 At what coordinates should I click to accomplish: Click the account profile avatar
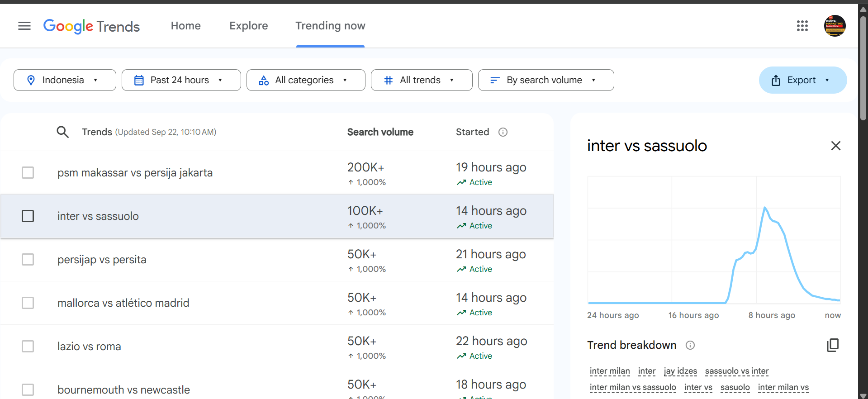point(835,26)
